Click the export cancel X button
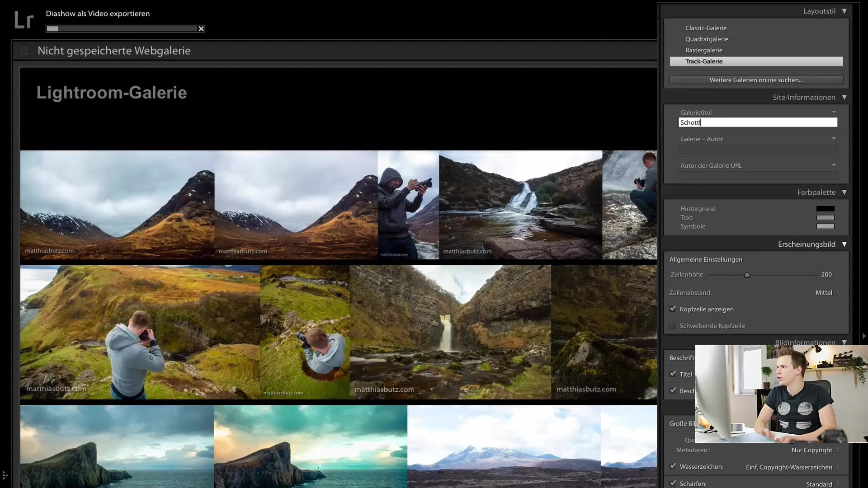Viewport: 868px width, 488px height. pyautogui.click(x=201, y=28)
